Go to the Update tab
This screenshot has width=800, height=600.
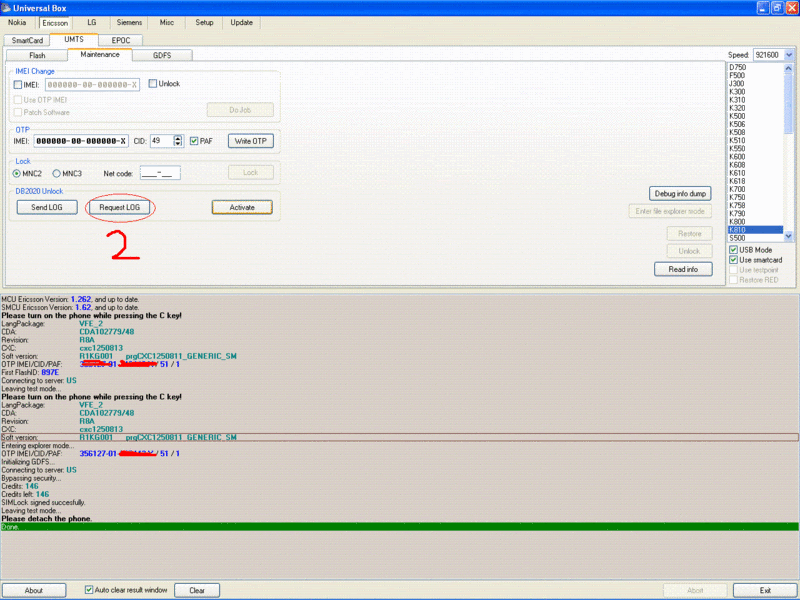(241, 22)
